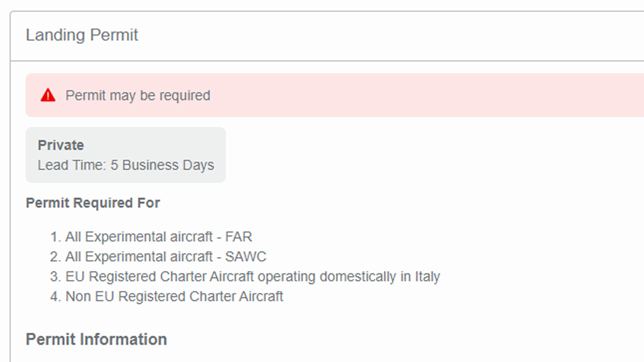The height and width of the screenshot is (362, 644).
Task: Click 'Non EU Registered Charter Aircraft' item
Action: click(174, 296)
